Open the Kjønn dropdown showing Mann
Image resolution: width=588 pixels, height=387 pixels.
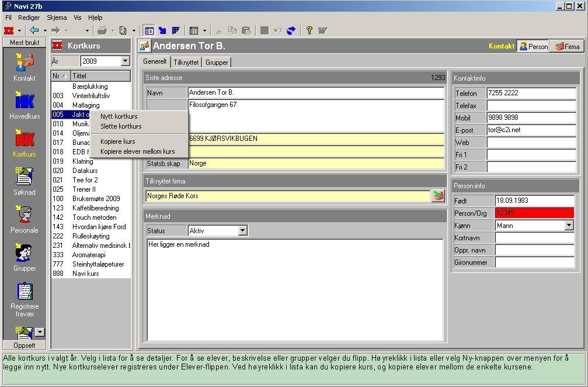569,225
